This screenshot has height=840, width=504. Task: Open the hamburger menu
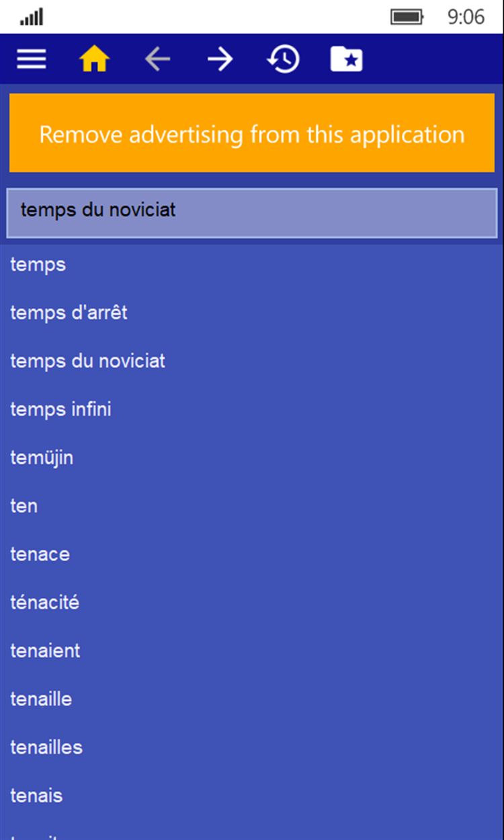click(32, 60)
